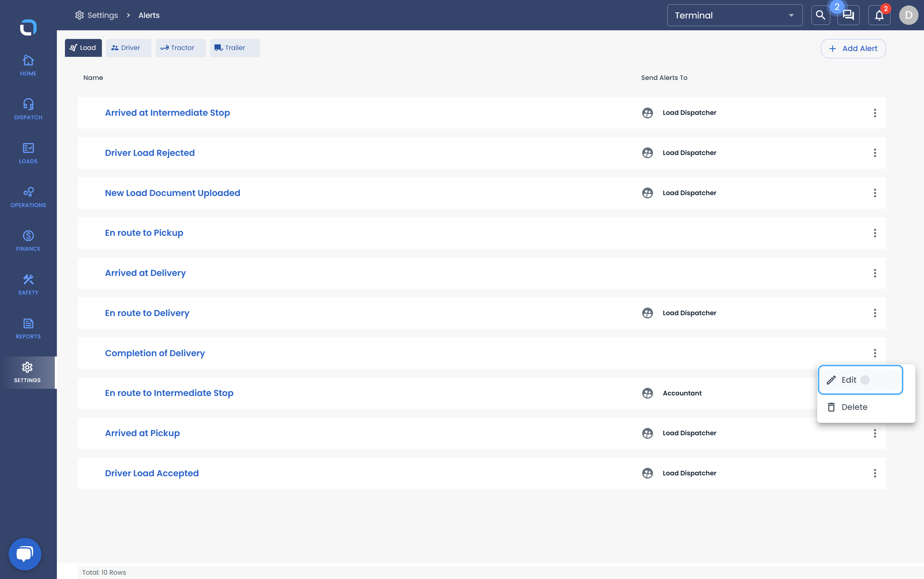Open the Home sidebar section
Image resolution: width=924 pixels, height=579 pixels.
tap(28, 66)
